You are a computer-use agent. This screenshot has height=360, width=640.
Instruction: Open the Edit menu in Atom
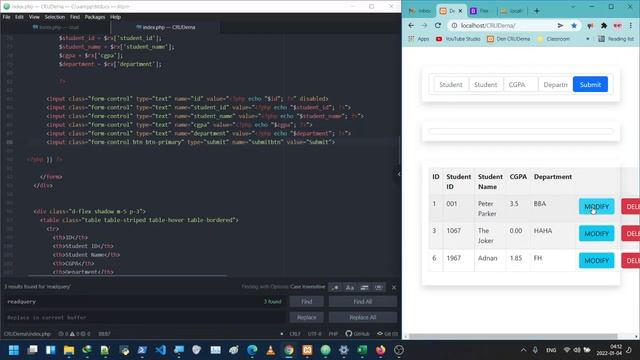tap(19, 17)
